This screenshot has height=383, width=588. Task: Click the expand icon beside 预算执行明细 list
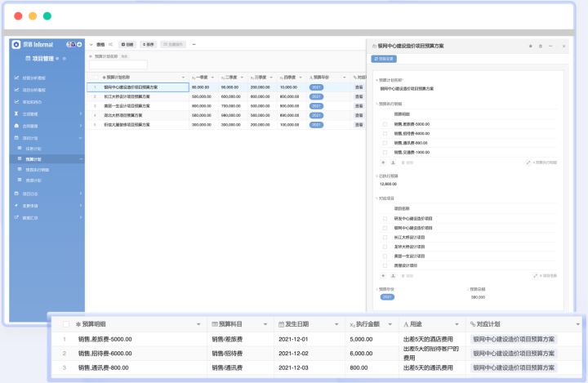pos(528,163)
